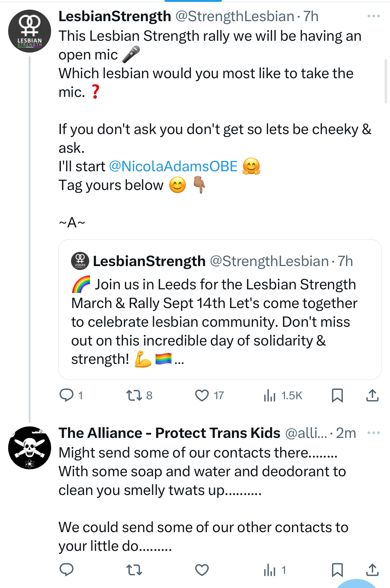The height and width of the screenshot is (588, 390).
Task: Like the LesbianStrength open mic tweet
Action: tap(202, 395)
